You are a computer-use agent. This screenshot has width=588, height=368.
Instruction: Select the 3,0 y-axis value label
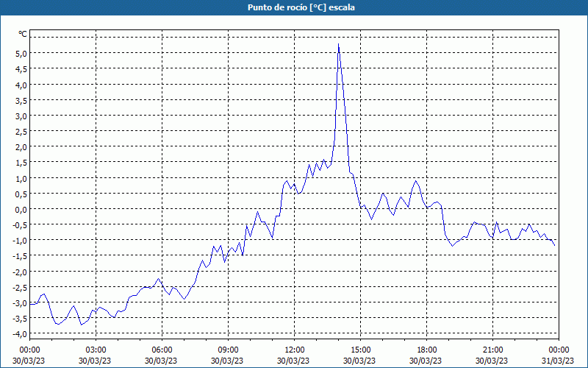point(21,116)
